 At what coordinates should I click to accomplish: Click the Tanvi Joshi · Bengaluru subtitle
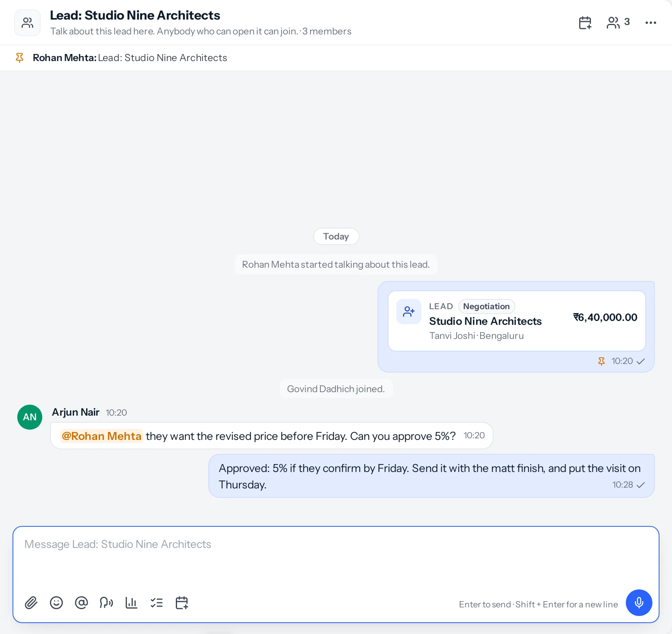pyautogui.click(x=477, y=336)
